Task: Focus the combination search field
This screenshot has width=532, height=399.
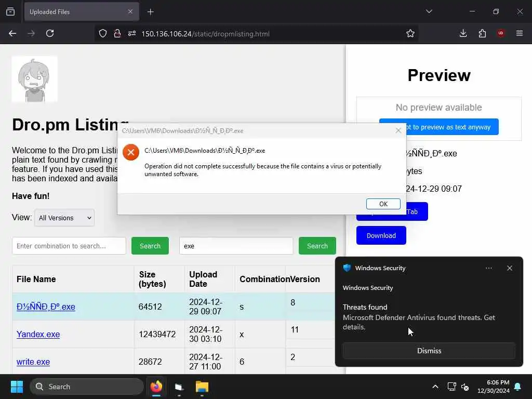Action: pyautogui.click(x=69, y=246)
